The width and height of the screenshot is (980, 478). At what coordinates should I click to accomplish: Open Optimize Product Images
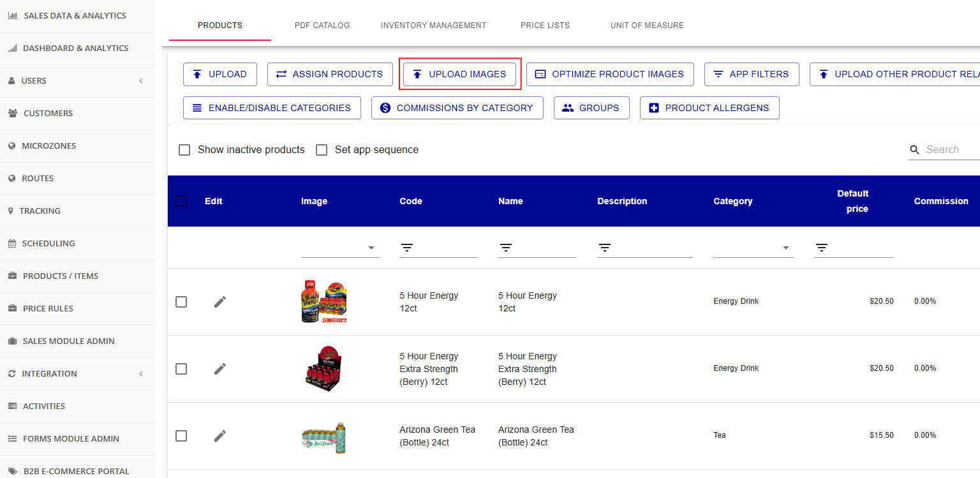pos(610,74)
